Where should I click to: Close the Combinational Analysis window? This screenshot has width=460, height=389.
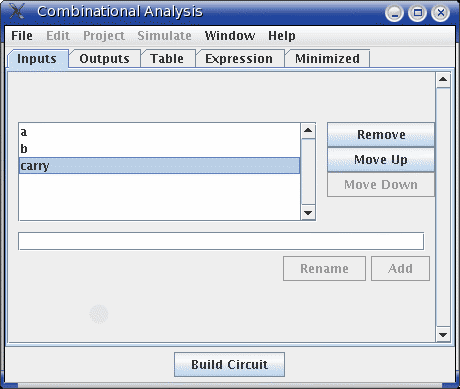click(x=440, y=13)
